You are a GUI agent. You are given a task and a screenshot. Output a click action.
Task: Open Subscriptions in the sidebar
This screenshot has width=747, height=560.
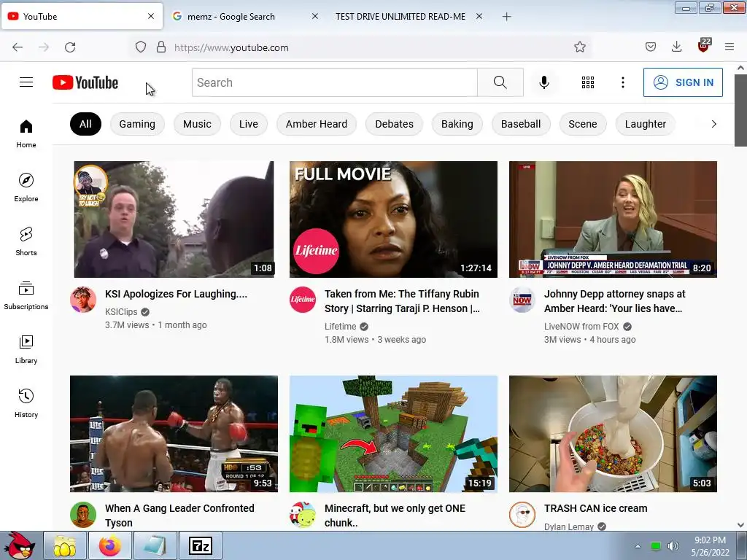pos(26,295)
